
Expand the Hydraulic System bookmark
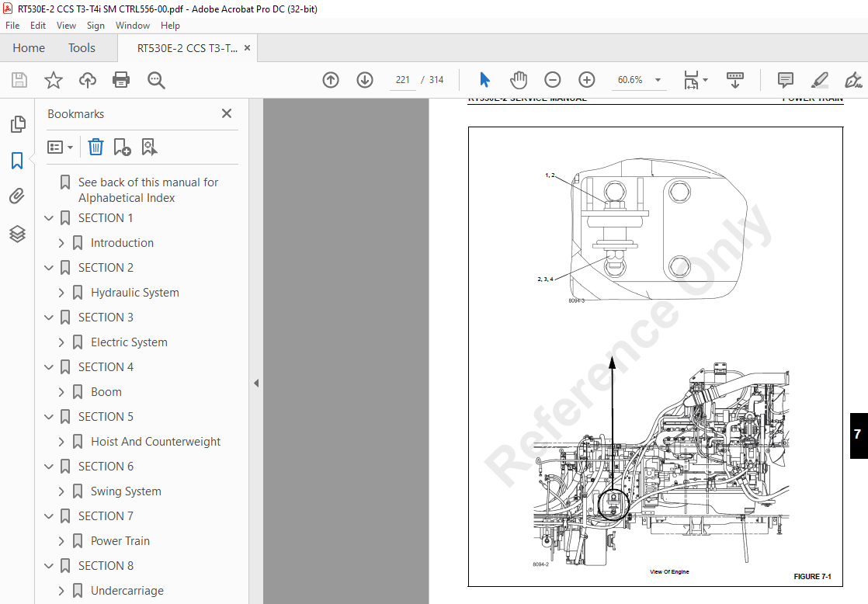(61, 293)
